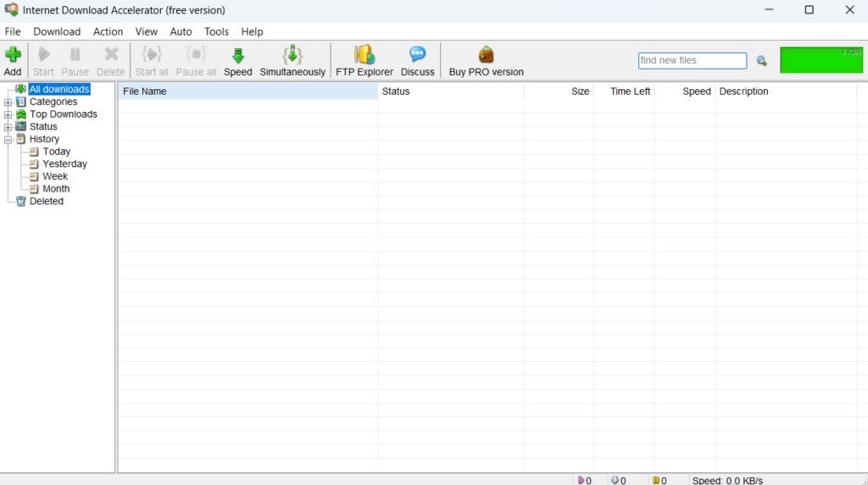Select Yesterday under History
Viewport: 868px width, 485px height.
64,164
